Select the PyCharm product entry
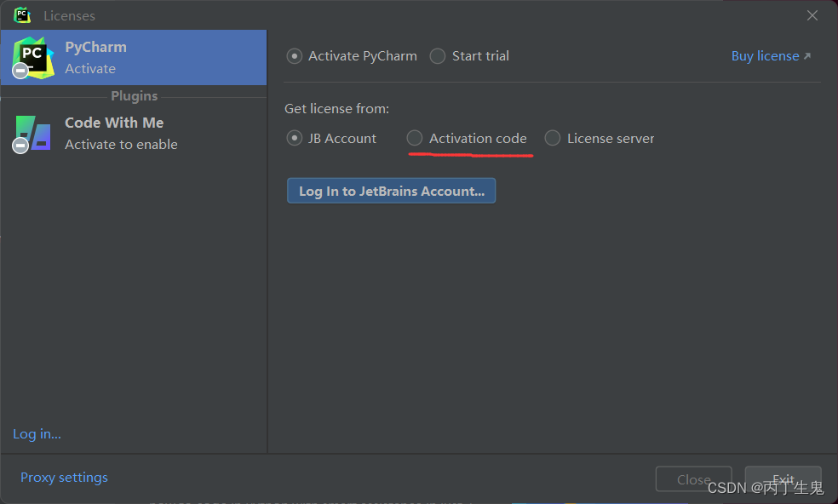838x504 pixels. coord(134,58)
